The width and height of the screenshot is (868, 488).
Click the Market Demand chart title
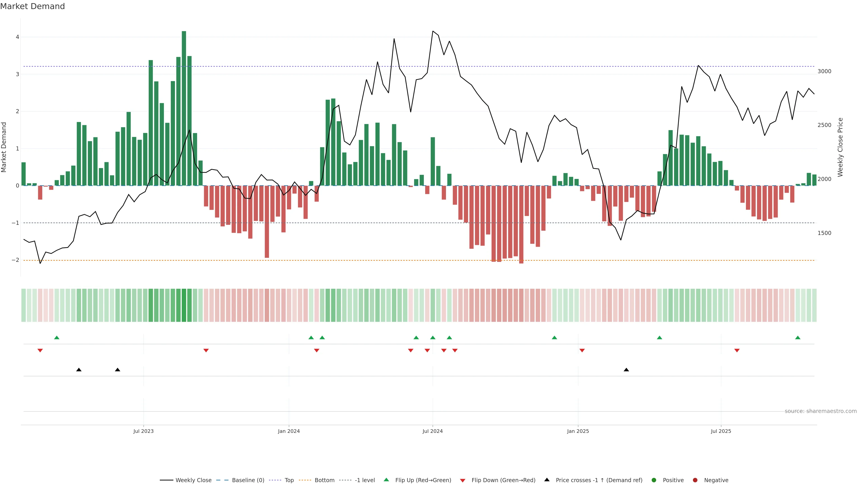click(32, 6)
